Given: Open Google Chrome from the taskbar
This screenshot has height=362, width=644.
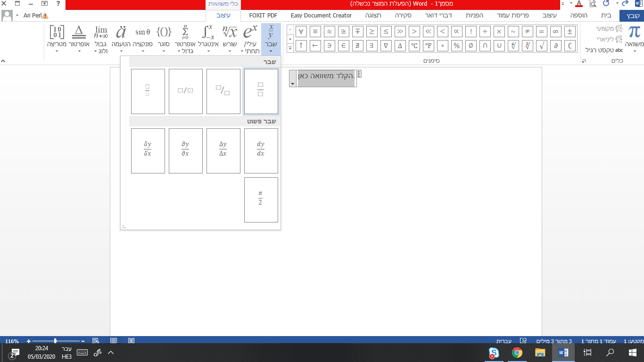Looking at the screenshot, I should tap(517, 353).
